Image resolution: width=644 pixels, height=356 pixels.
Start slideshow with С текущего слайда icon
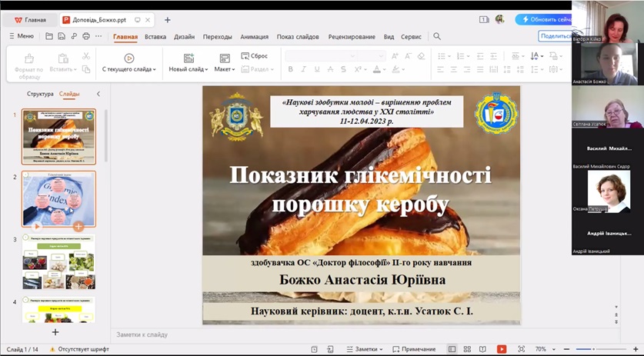(x=128, y=58)
